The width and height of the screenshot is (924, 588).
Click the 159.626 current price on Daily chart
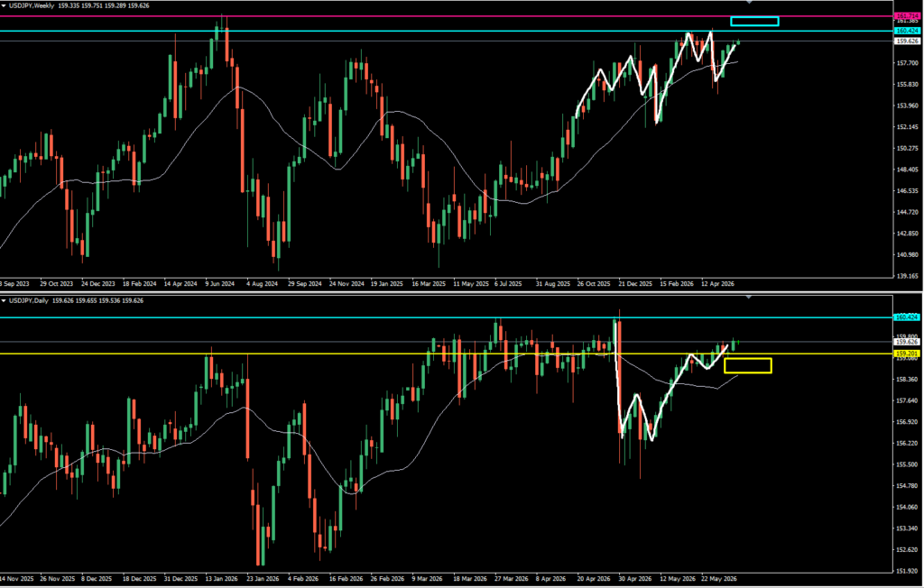pos(907,342)
